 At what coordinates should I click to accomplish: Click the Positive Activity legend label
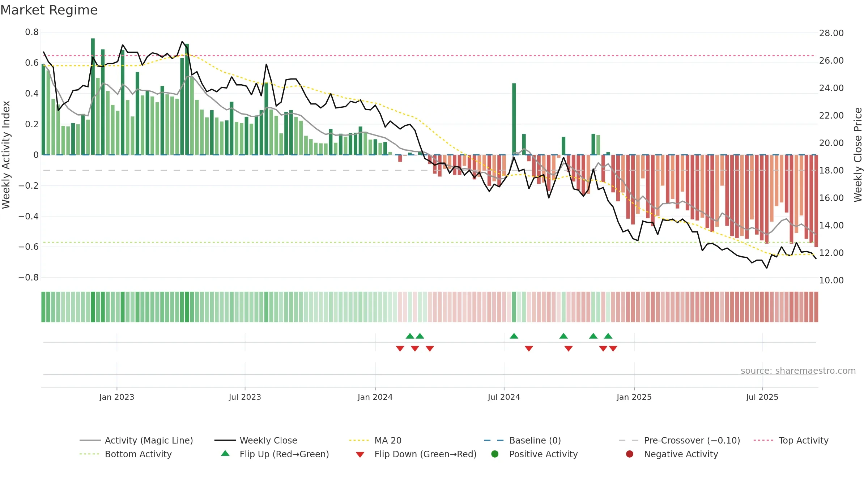(544, 454)
